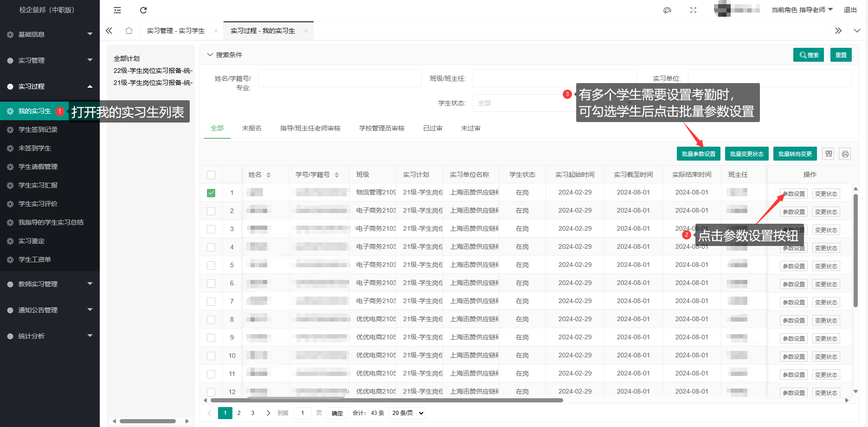Viewport: 868px width, 427px height.
Task: Open column filter grid icon
Action: tap(829, 154)
